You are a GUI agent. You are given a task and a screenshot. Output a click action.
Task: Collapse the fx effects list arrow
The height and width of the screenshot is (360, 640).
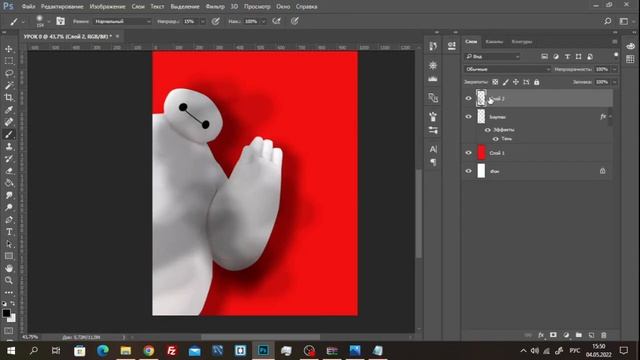[x=610, y=117]
